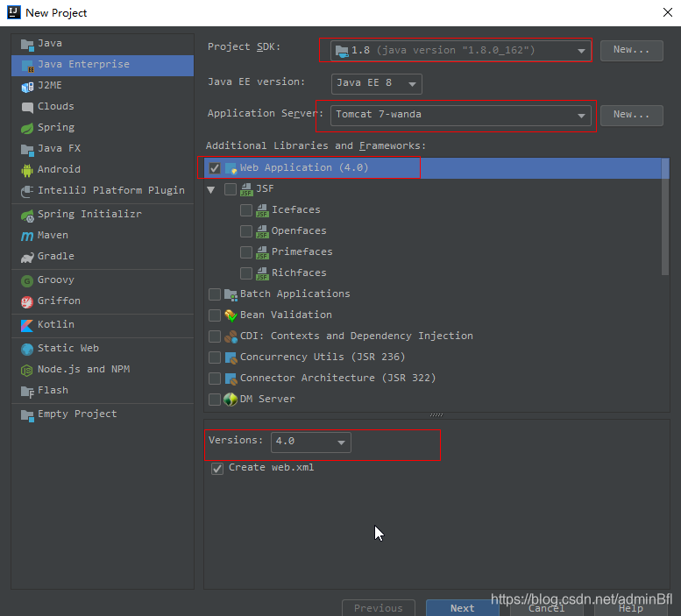Select the Java FX icon
681x616 pixels.
click(x=27, y=149)
